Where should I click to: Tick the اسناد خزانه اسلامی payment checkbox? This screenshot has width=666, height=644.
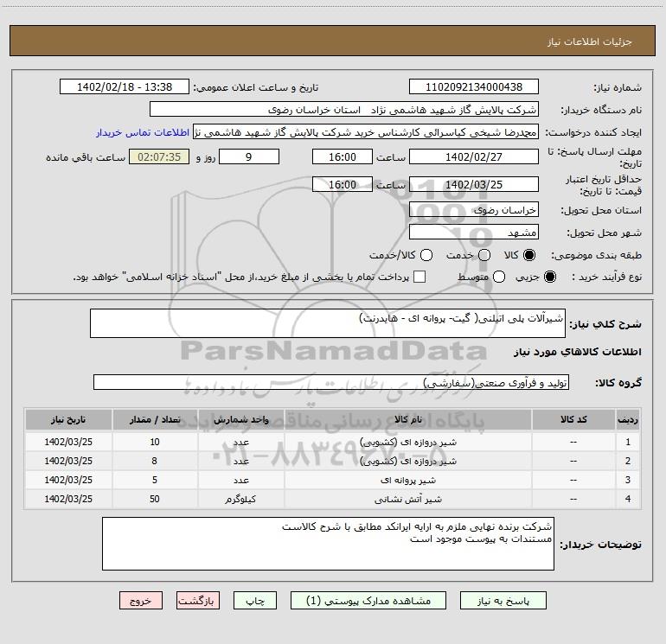[419, 277]
